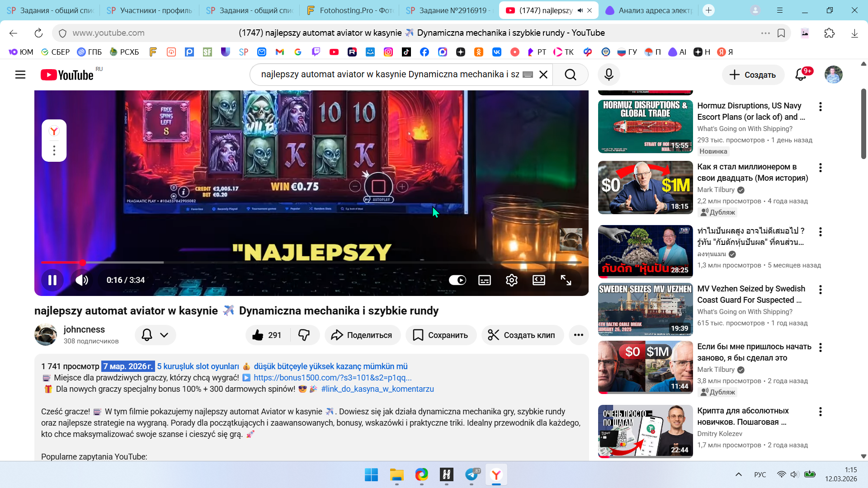Open video settings gear
868x488 pixels.
point(511,280)
